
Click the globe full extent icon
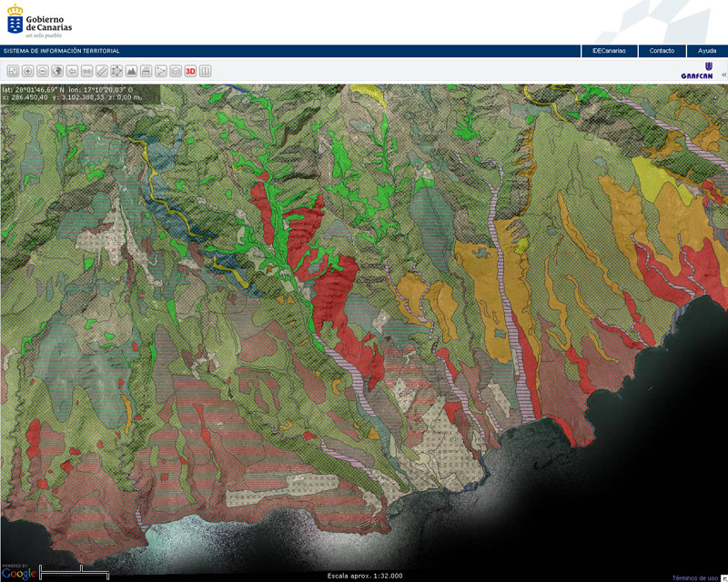[x=56, y=71]
